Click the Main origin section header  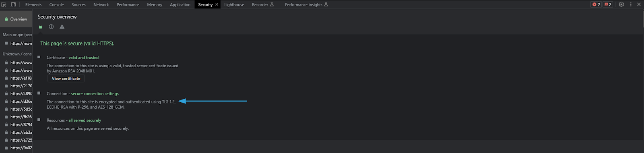pyautogui.click(x=17, y=35)
